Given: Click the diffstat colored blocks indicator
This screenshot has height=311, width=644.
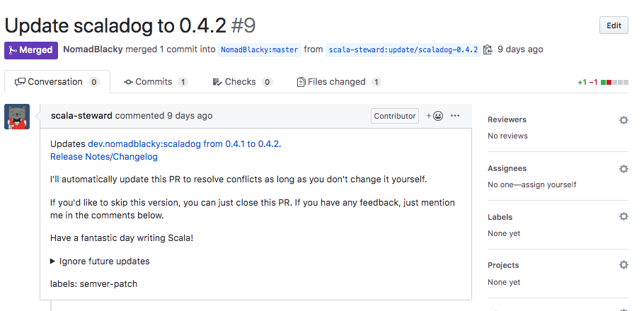Looking at the screenshot, I should click(x=614, y=83).
